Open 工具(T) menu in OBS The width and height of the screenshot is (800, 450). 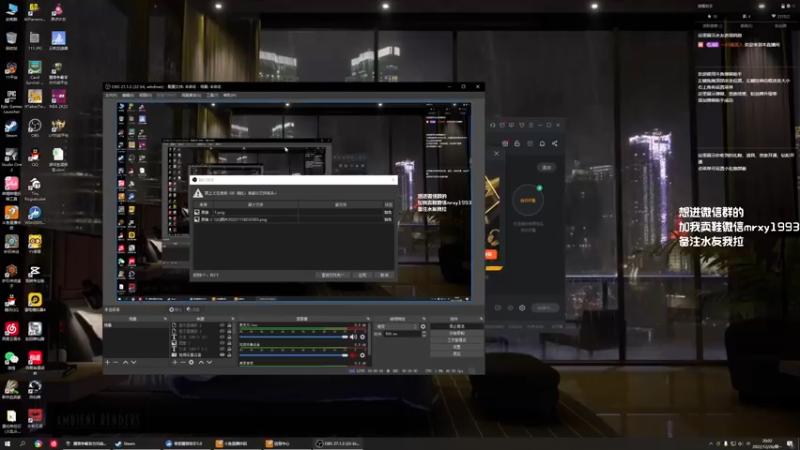[x=212, y=95]
